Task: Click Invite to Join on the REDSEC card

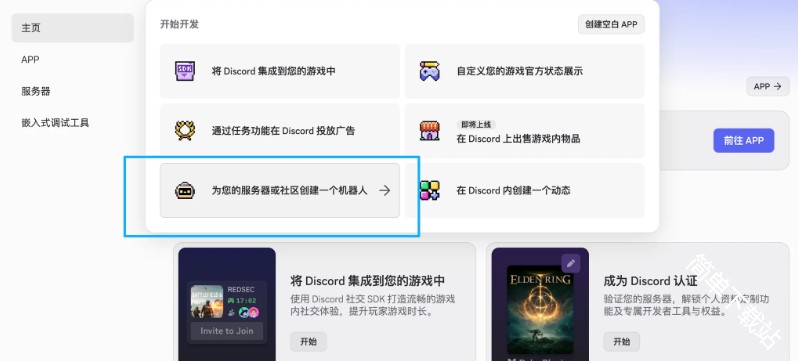Action: (x=226, y=331)
